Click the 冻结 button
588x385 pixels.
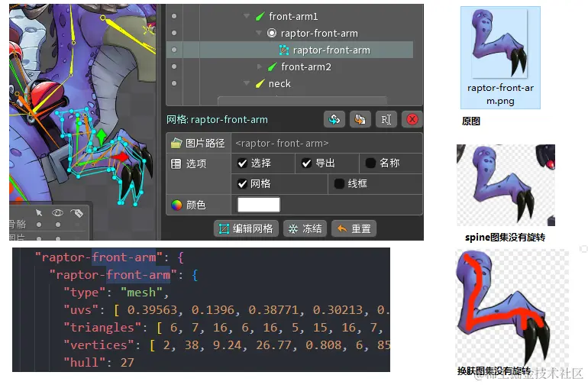click(305, 228)
